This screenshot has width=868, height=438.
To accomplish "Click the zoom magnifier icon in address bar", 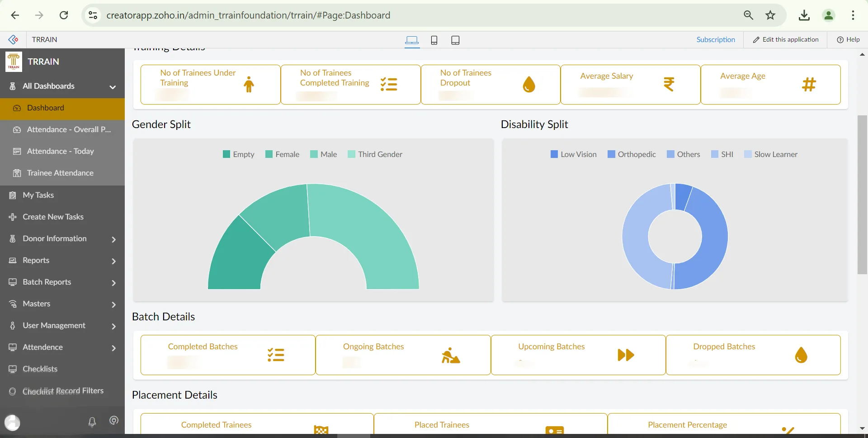I will (748, 15).
